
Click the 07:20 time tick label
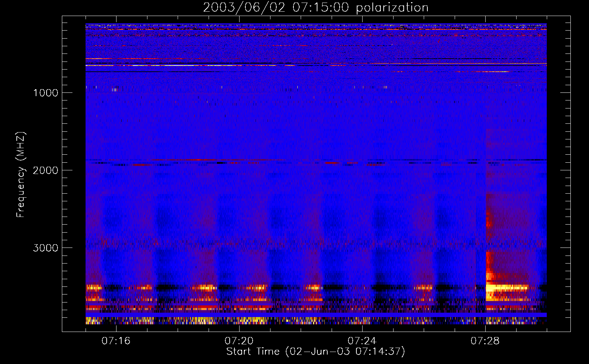(x=239, y=341)
